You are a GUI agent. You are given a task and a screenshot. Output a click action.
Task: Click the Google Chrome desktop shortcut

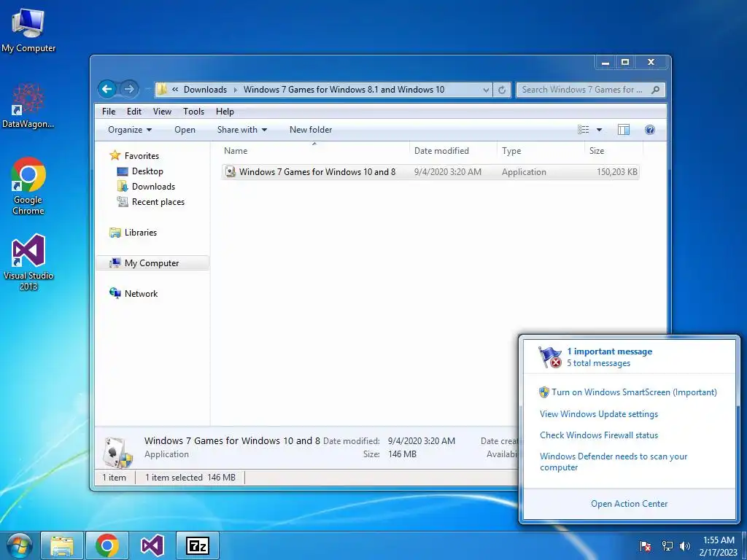tap(28, 186)
